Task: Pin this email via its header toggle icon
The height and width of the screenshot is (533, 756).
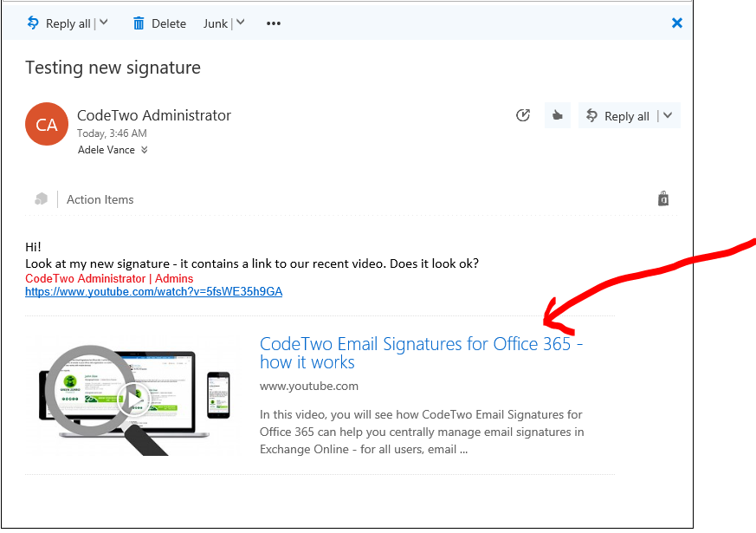Action: [557, 115]
